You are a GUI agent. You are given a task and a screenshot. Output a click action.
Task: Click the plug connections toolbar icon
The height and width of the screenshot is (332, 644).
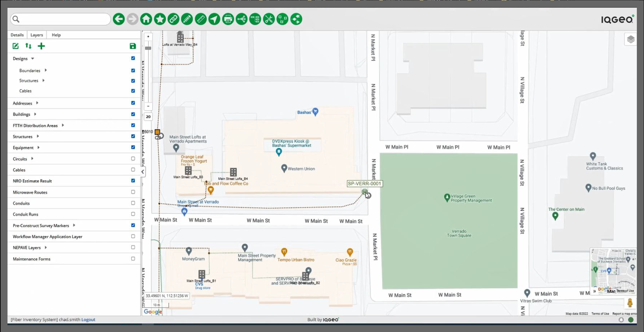click(296, 19)
